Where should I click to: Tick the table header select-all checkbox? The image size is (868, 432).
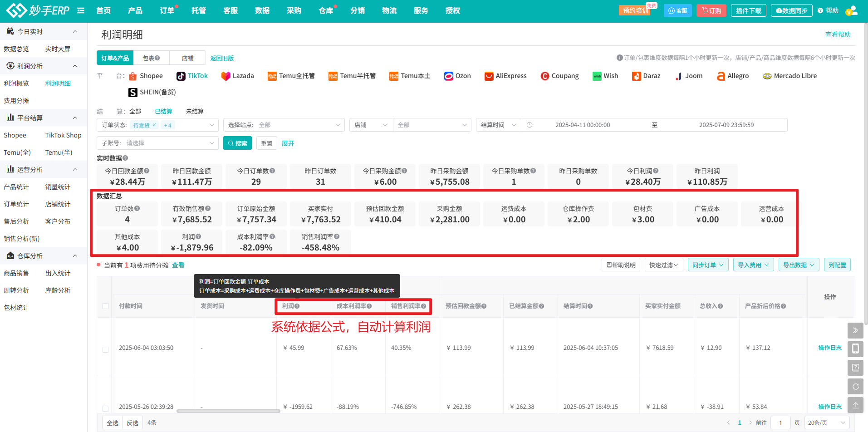tap(105, 306)
